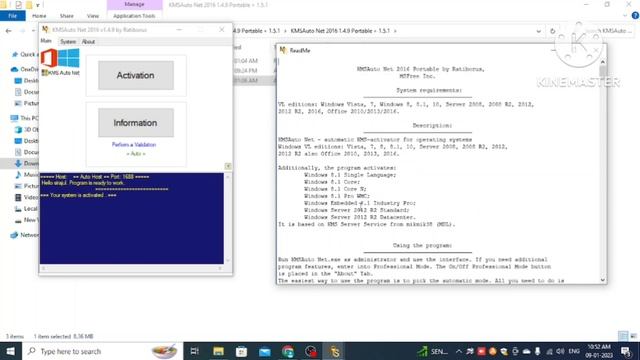
Task: Open Videos in the sidebar
Action: (27, 197)
